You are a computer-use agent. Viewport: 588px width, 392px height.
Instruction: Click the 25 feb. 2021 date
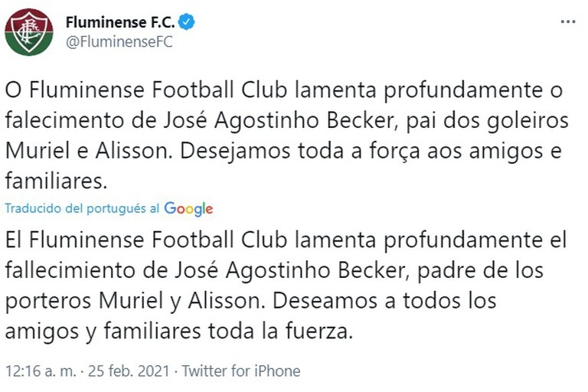coord(129,371)
